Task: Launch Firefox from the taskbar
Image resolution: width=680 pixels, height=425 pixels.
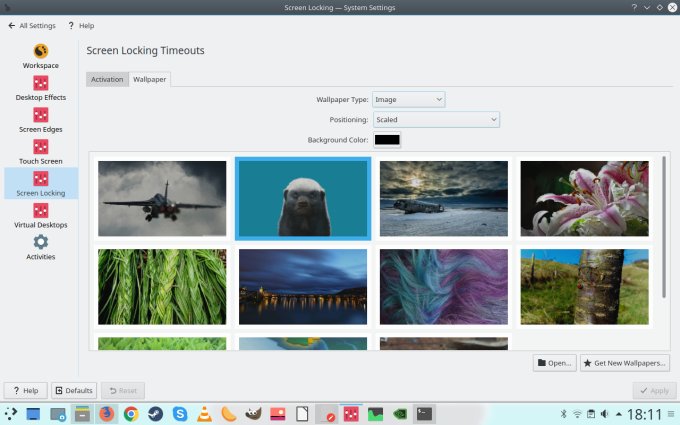Action: [106, 414]
